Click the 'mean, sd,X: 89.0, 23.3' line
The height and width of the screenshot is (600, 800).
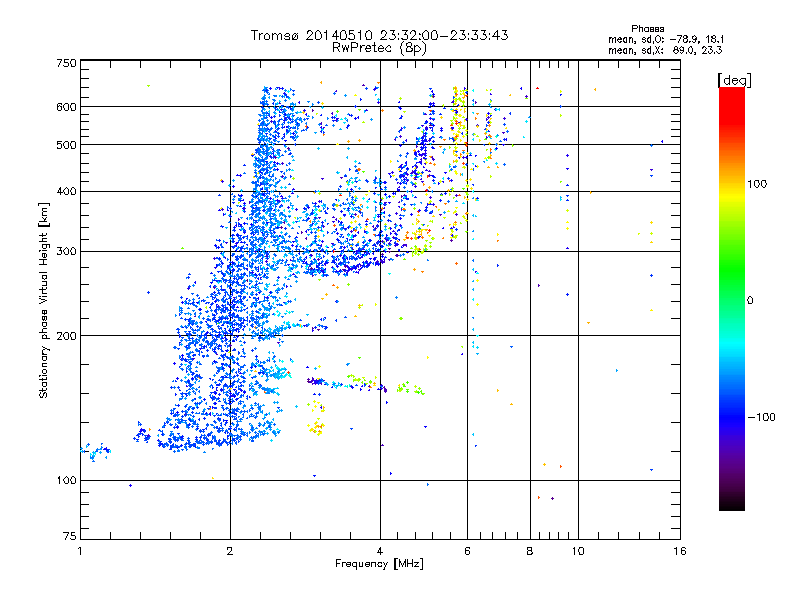pos(665,50)
